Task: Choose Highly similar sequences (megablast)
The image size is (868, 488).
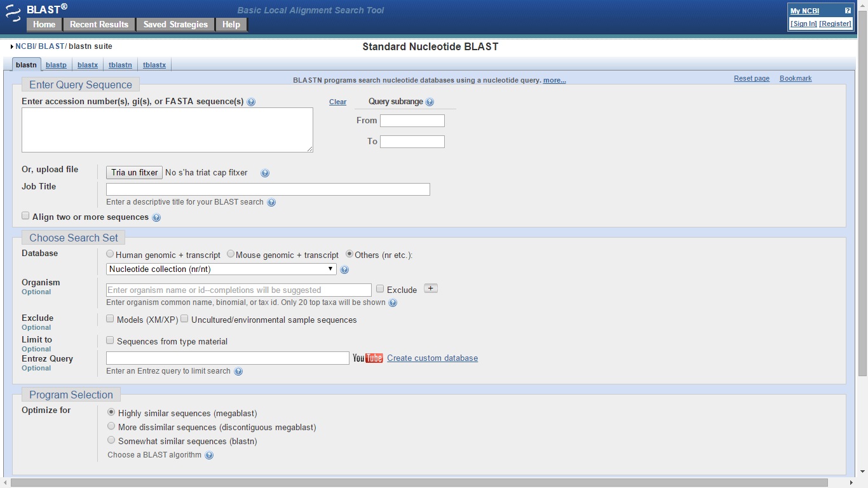Action: coord(111,412)
